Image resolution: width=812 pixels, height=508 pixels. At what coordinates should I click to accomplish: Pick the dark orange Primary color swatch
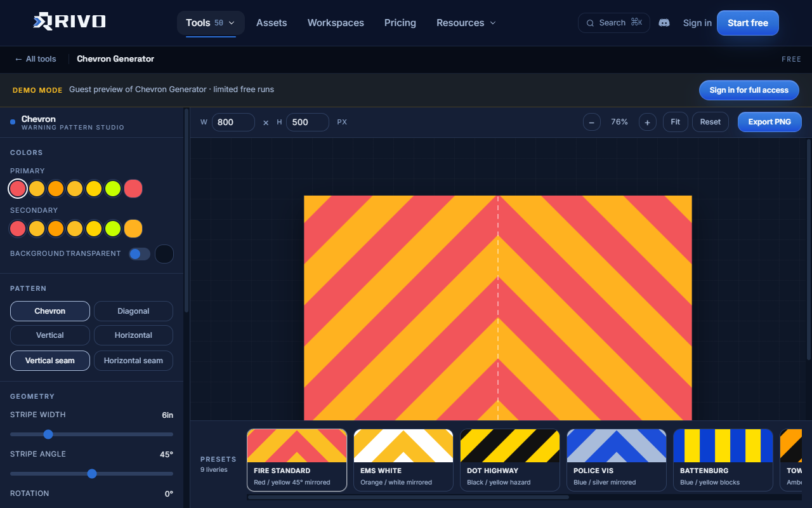[x=56, y=189]
